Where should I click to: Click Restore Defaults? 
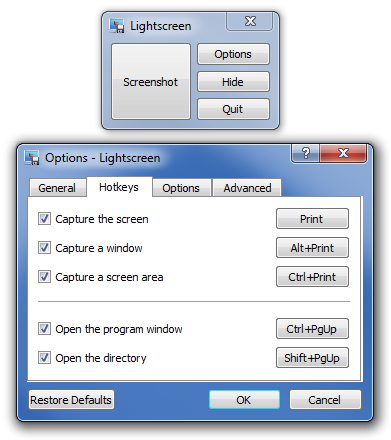pos(71,400)
